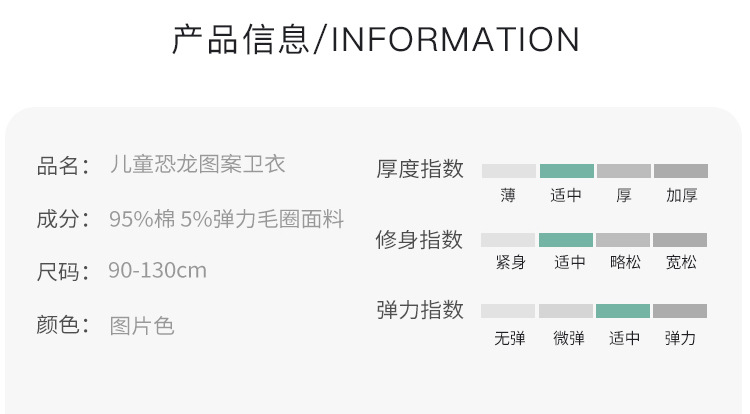Click the 厚度指数 label
The height and width of the screenshot is (414, 750).
tap(420, 169)
